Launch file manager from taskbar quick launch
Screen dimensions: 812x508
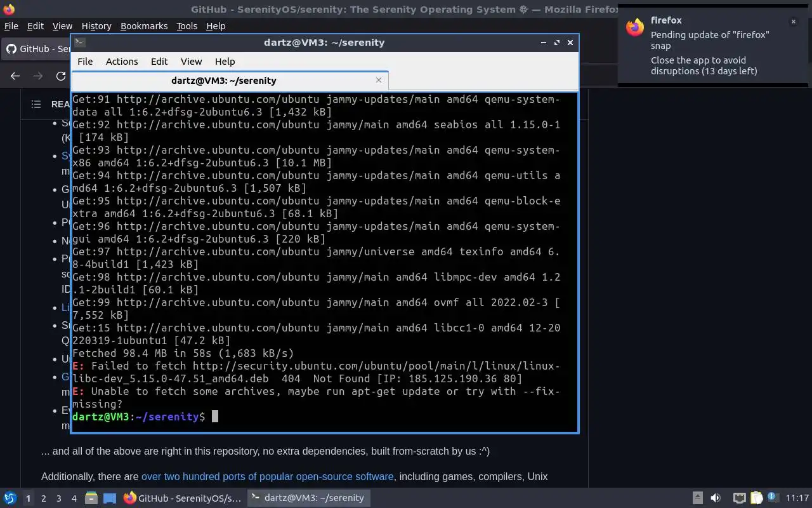(91, 498)
